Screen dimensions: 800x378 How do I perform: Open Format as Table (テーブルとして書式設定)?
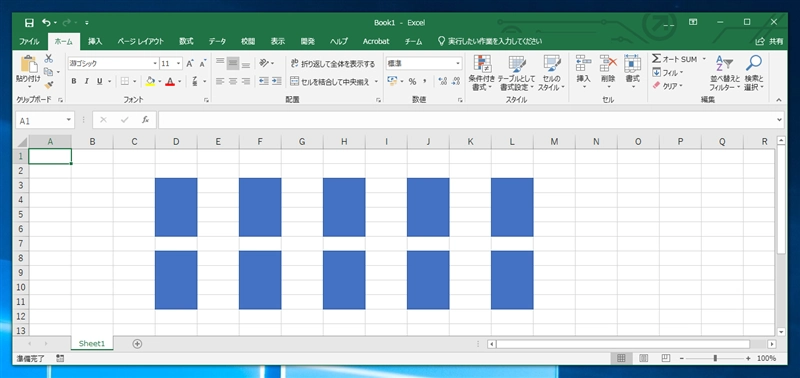click(x=517, y=73)
